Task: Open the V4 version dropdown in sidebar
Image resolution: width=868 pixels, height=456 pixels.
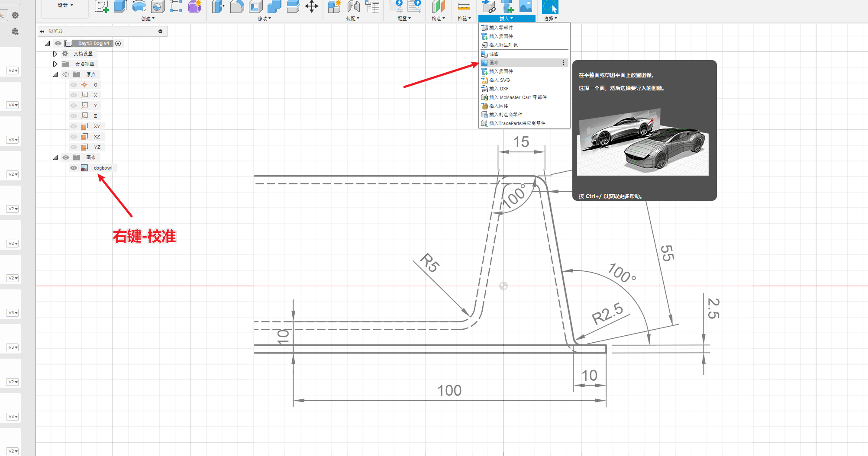Action: point(13,105)
